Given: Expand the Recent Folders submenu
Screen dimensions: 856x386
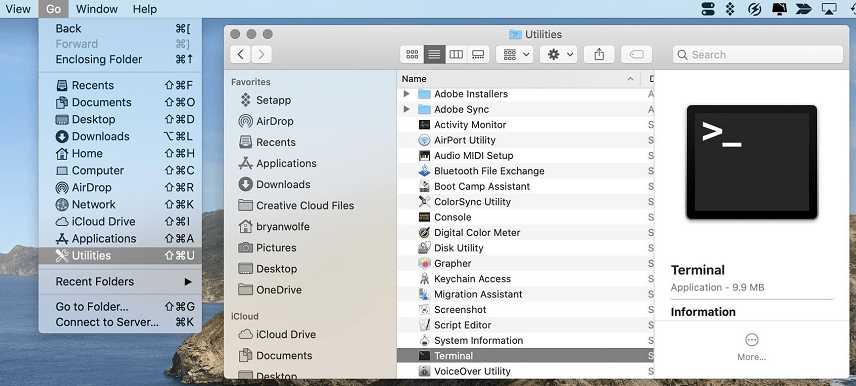Looking at the screenshot, I should [120, 281].
